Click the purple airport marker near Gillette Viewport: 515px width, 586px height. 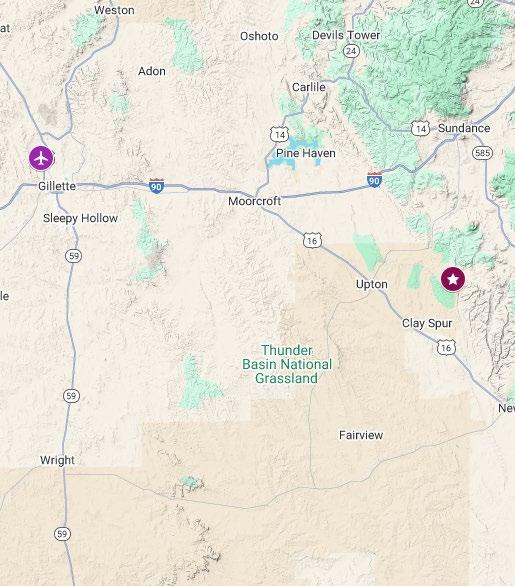tap(41, 158)
